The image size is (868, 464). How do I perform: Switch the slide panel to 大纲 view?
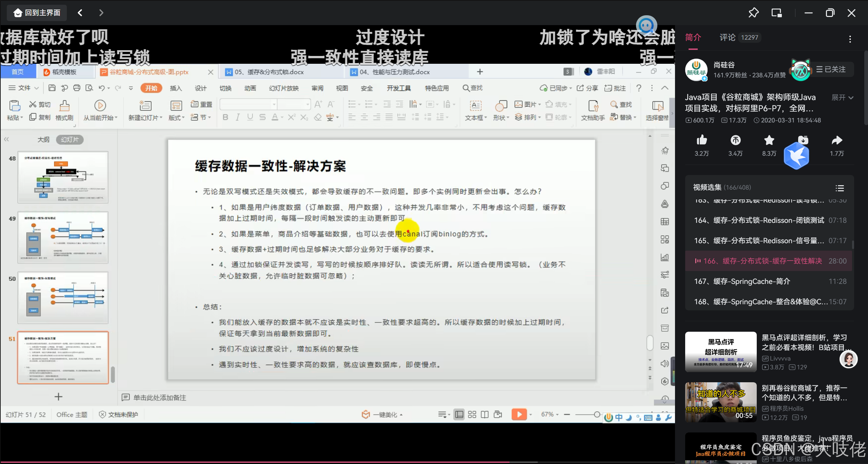tap(43, 139)
